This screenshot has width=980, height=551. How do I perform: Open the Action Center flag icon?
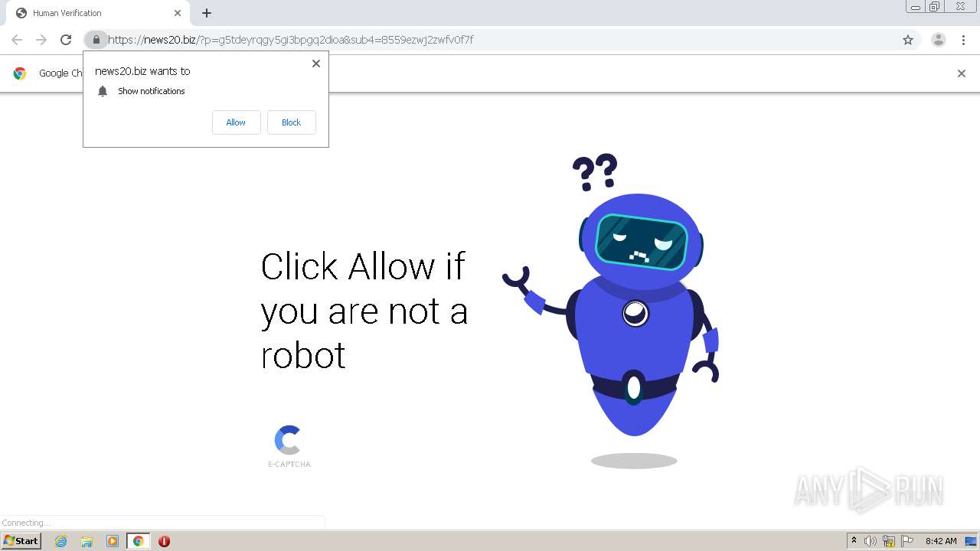[x=907, y=541]
